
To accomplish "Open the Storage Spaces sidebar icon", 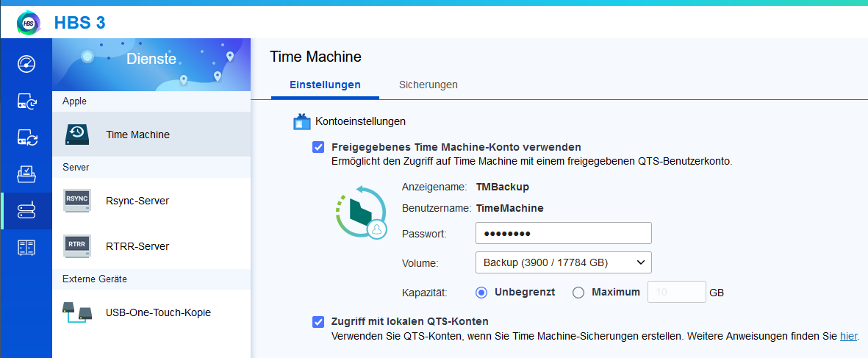I will (x=26, y=247).
